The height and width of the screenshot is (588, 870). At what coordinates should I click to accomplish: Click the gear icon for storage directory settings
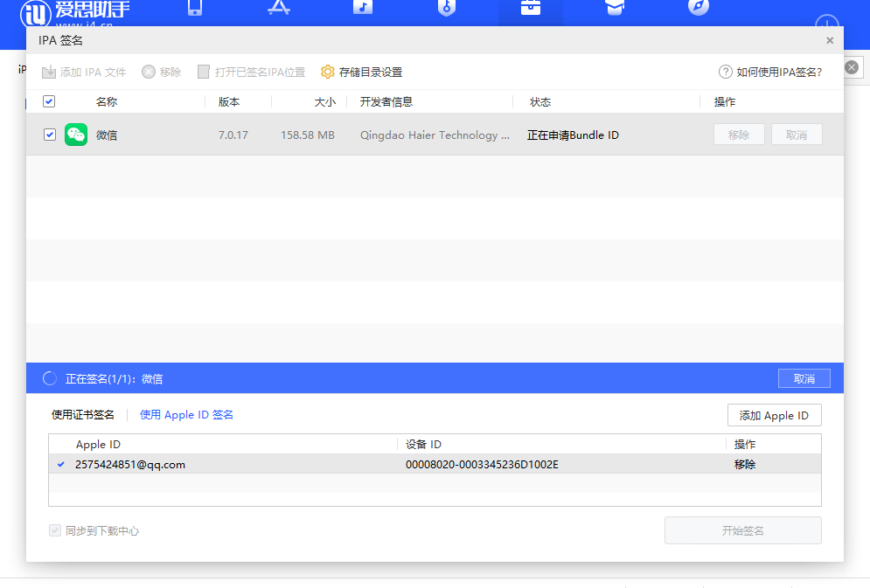[x=327, y=72]
